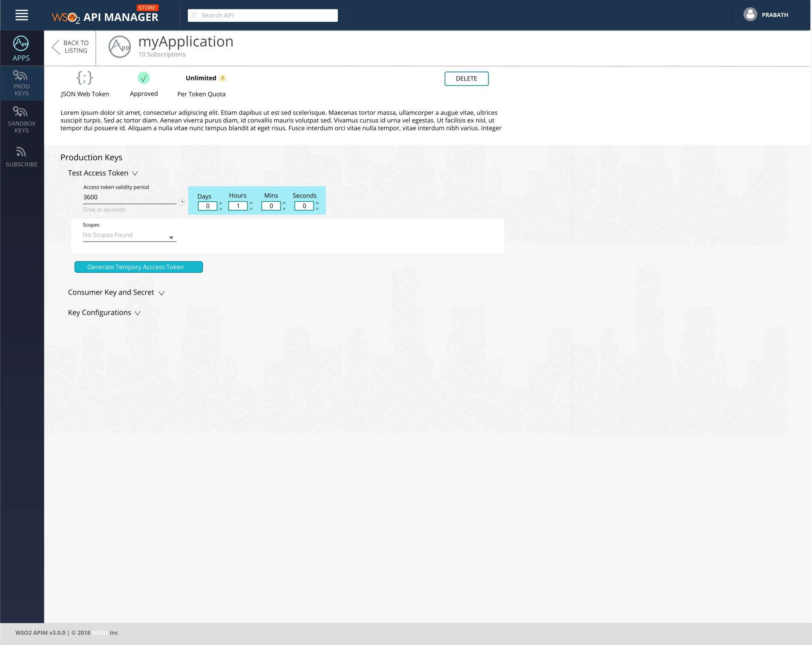Viewport: 812px width, 645px height.
Task: Increase the Hours stepper value
Action: [251, 203]
